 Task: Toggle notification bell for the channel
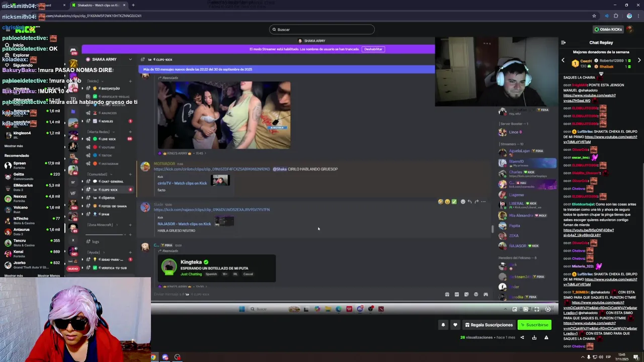click(x=443, y=325)
